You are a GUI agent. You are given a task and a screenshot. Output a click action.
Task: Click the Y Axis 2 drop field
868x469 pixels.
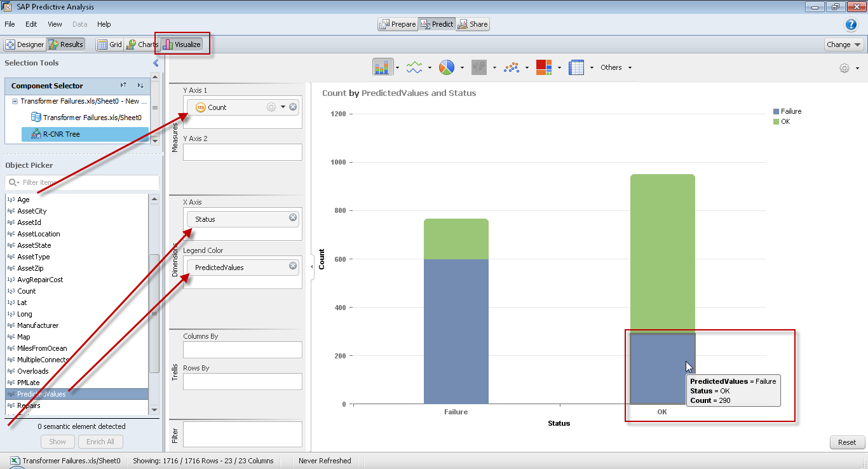[243, 152]
